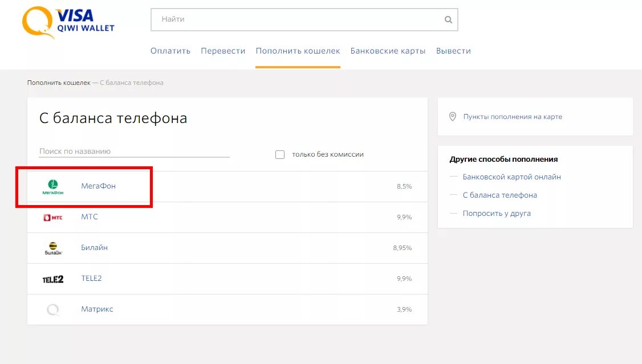Click the Beeline striped logo
This screenshot has height=364, width=642.
(53, 248)
